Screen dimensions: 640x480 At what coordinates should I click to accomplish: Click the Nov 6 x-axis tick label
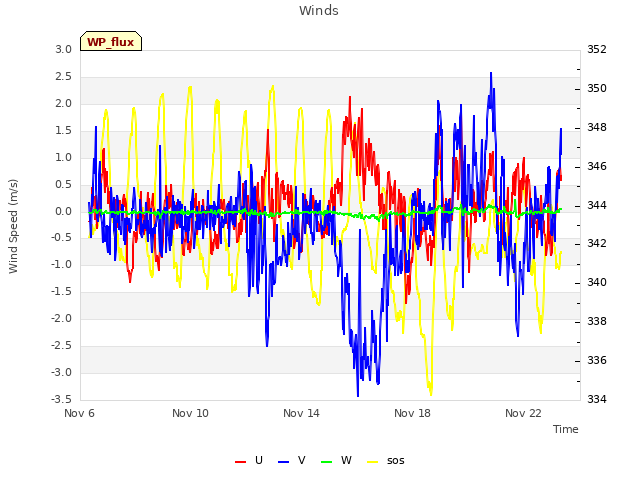(x=79, y=413)
